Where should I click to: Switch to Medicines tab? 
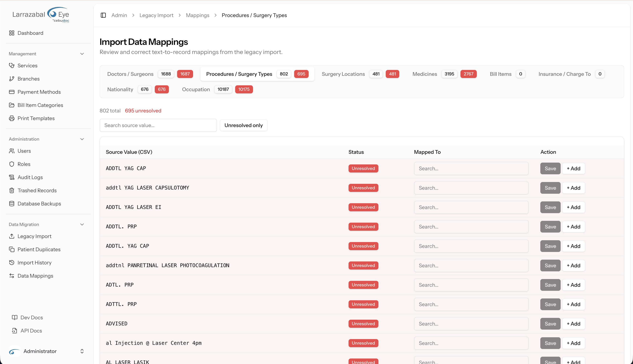[x=444, y=74]
